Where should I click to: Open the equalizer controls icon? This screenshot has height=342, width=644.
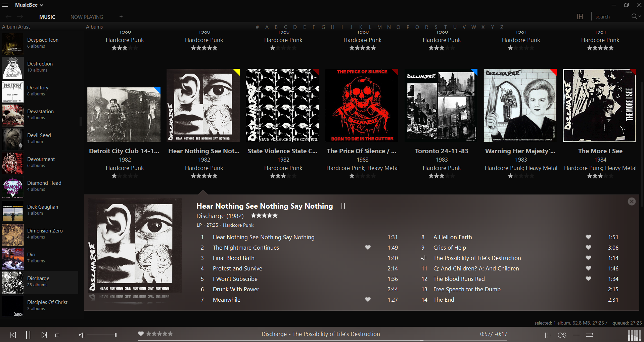(x=548, y=335)
